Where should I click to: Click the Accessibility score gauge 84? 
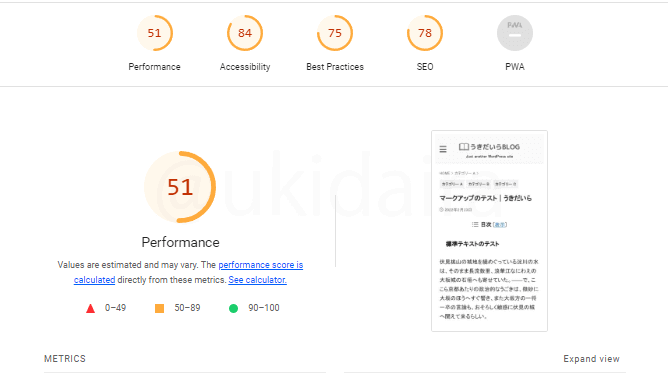[245, 33]
